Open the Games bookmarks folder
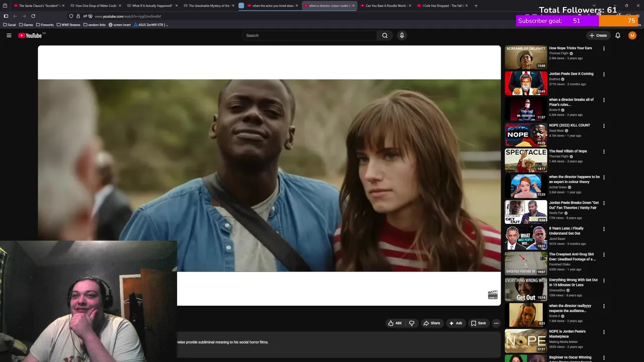 tap(26, 25)
